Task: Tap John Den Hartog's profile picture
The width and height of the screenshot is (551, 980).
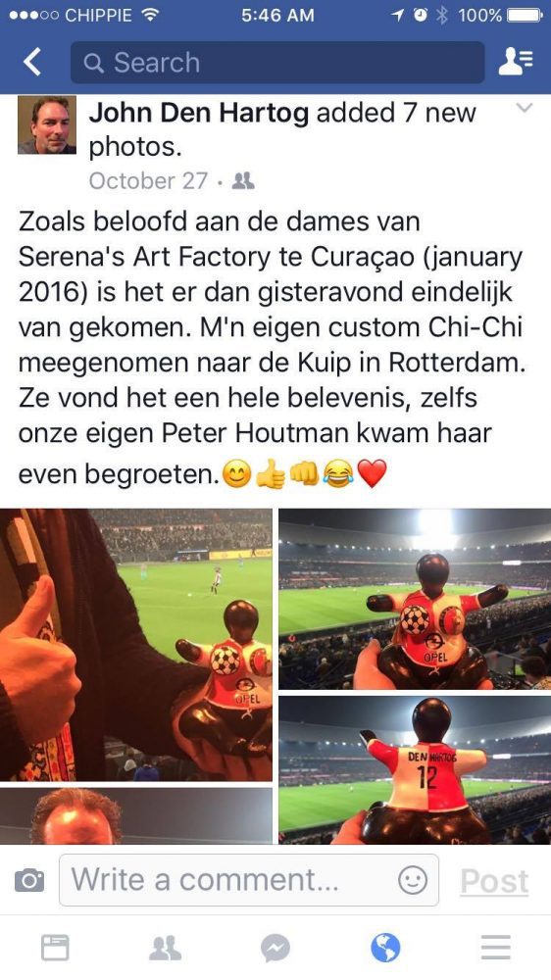Action: tap(47, 125)
